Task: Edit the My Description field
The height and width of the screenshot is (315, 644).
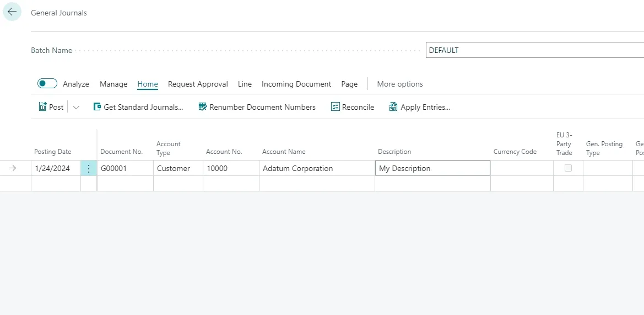Action: (x=432, y=168)
